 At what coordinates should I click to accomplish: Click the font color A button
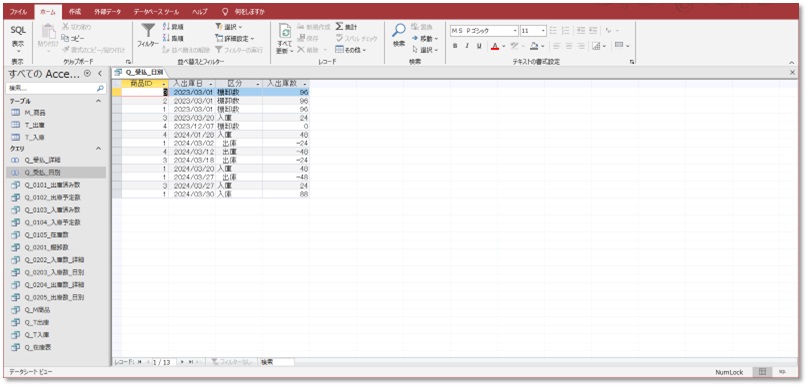tap(495, 46)
